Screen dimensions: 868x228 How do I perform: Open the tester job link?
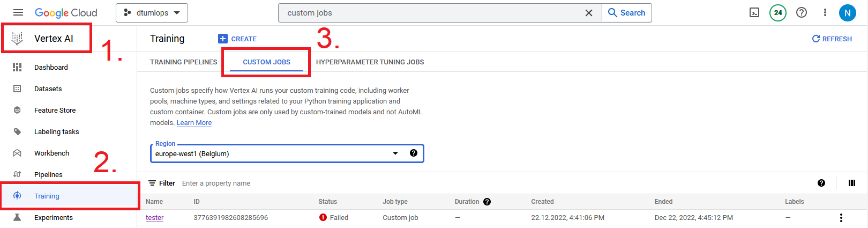tap(154, 218)
